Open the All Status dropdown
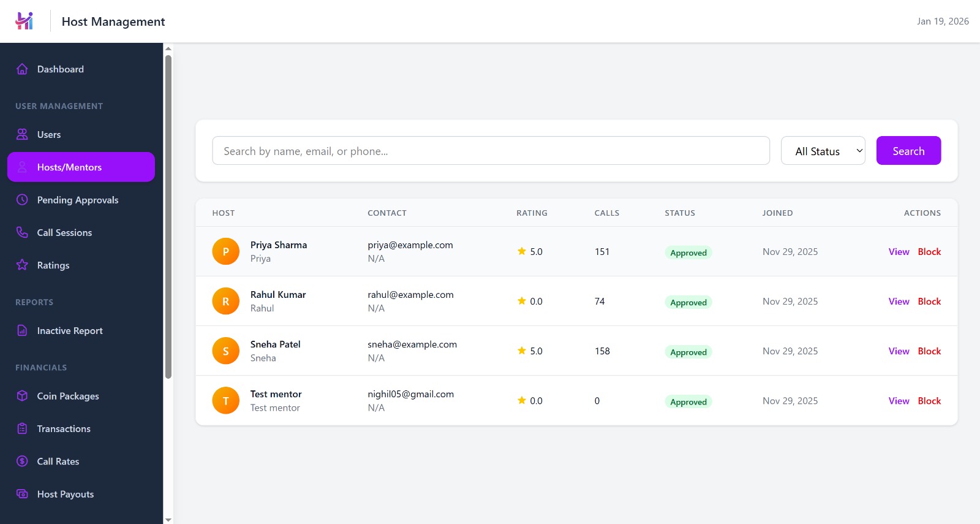980x524 pixels. pos(823,151)
